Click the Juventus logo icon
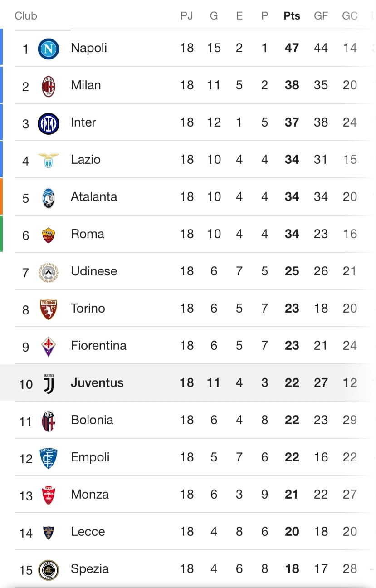The height and width of the screenshot is (588, 376). tap(48, 383)
